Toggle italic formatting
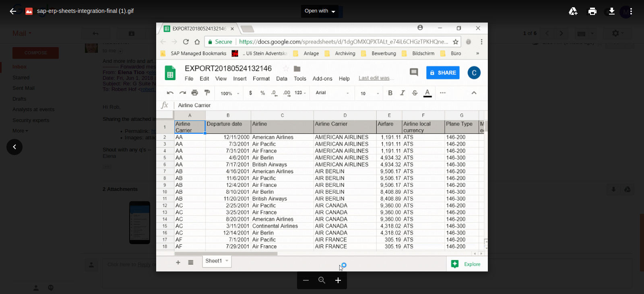 coord(402,93)
